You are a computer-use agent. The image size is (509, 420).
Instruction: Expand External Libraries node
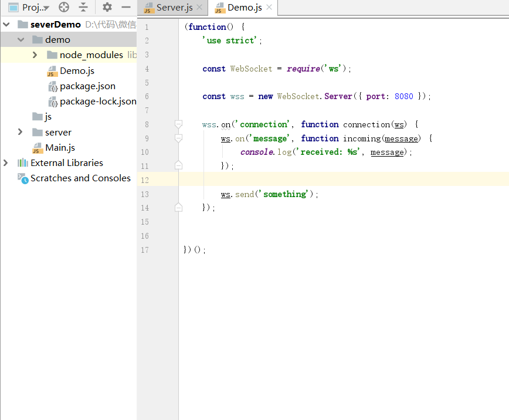pyautogui.click(x=5, y=162)
